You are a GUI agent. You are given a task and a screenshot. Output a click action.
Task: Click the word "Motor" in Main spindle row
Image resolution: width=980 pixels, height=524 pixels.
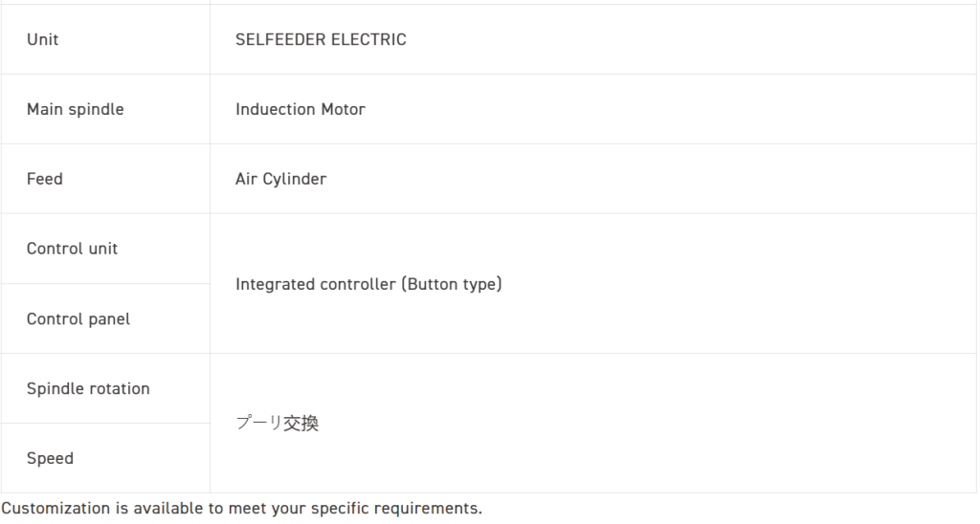pos(343,109)
